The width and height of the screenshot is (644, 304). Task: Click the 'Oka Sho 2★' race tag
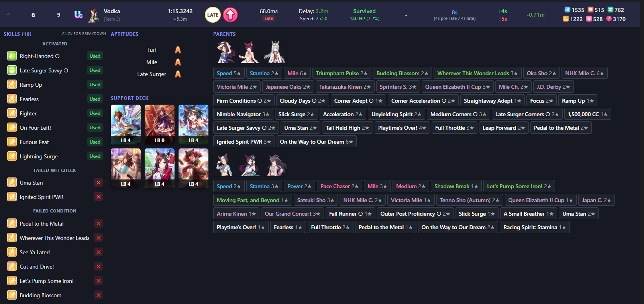click(542, 73)
